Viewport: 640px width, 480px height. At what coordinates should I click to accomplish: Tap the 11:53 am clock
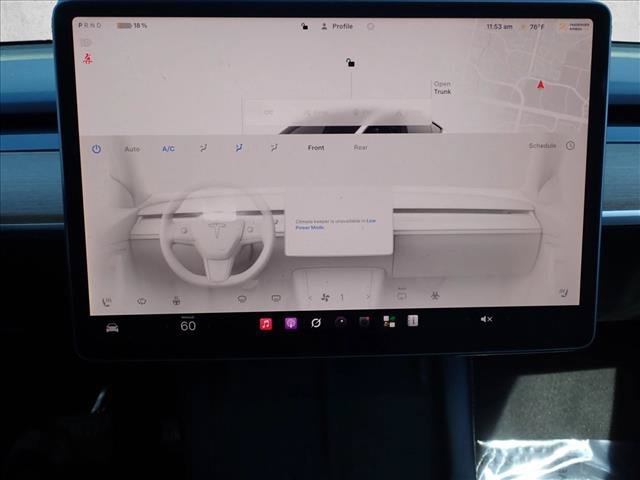(499, 27)
